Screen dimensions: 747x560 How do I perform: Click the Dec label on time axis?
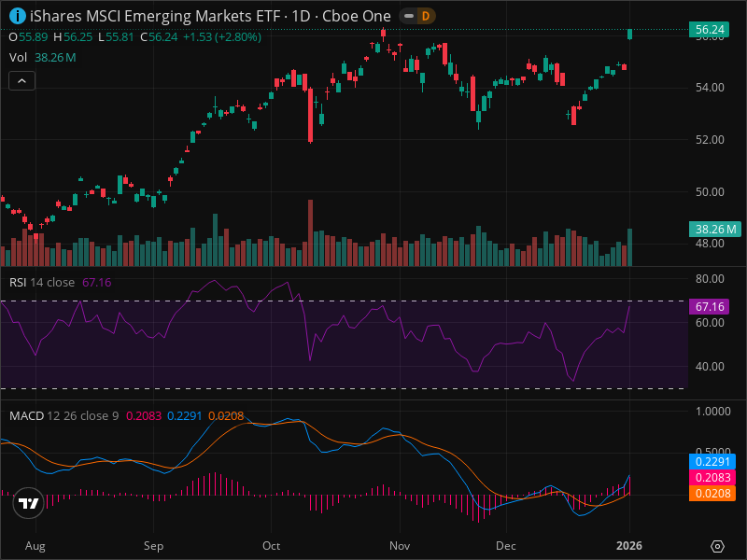tap(505, 546)
